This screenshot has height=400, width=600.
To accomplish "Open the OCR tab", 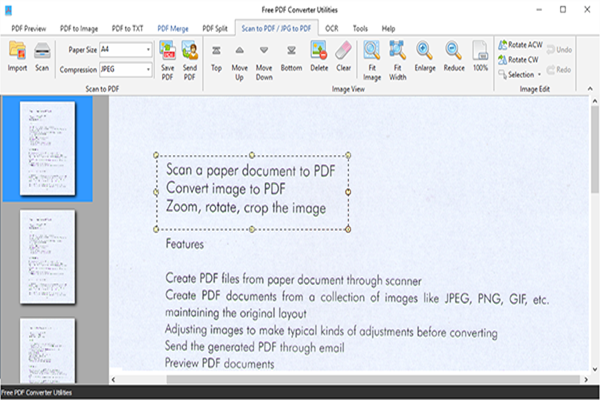I will click(x=331, y=28).
